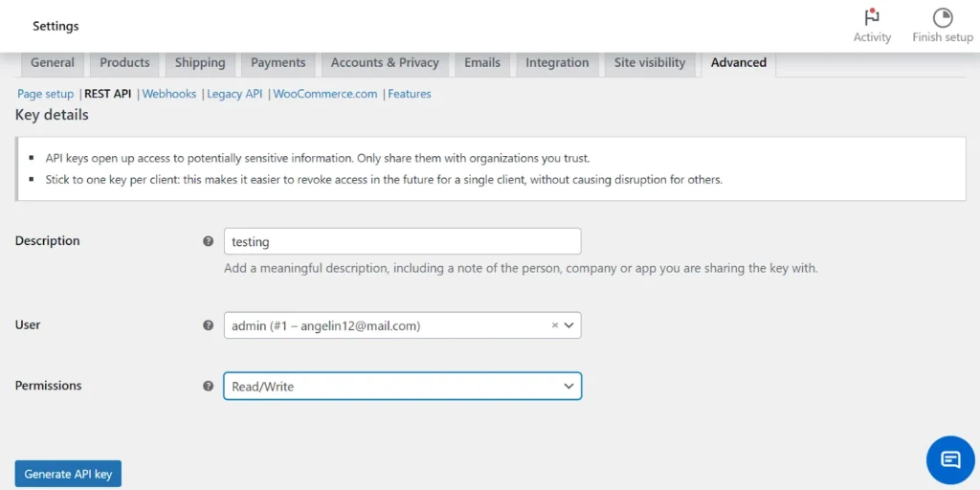Open the Accounts & Privacy tab
Screen dimensions: 980x490
tap(385, 63)
